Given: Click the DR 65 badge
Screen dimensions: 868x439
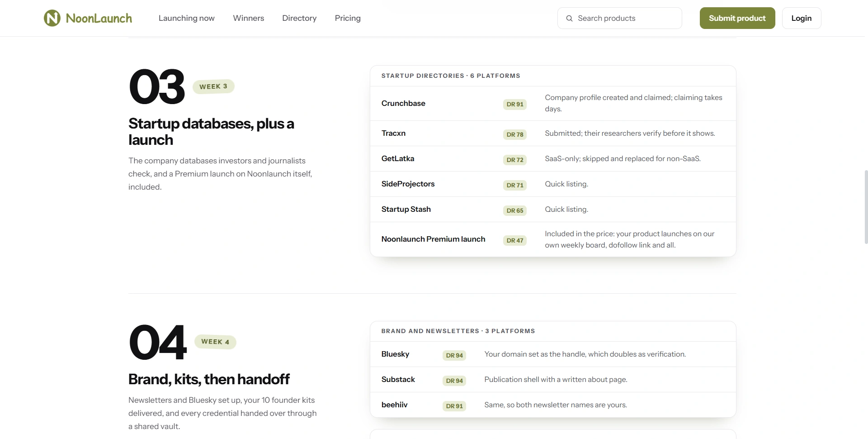Looking at the screenshot, I should click(515, 210).
